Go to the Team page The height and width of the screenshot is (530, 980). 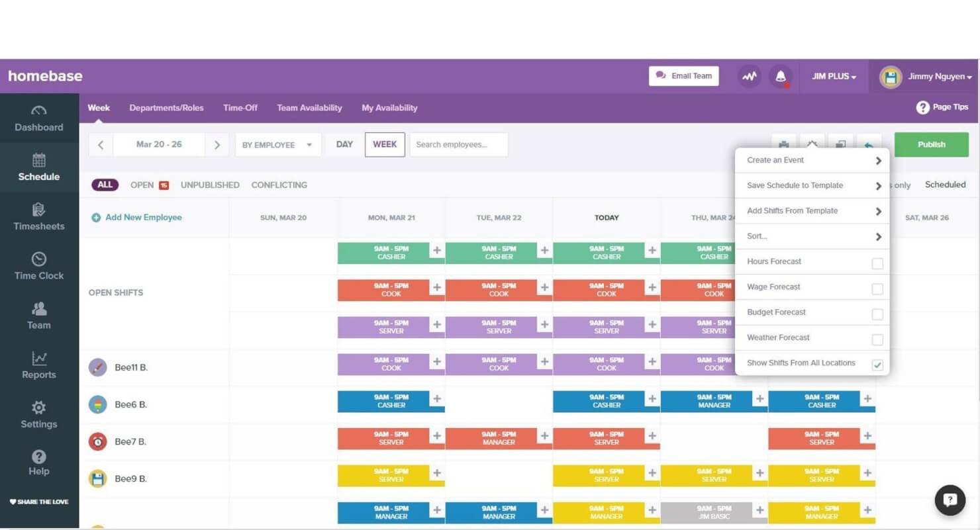pos(38,317)
